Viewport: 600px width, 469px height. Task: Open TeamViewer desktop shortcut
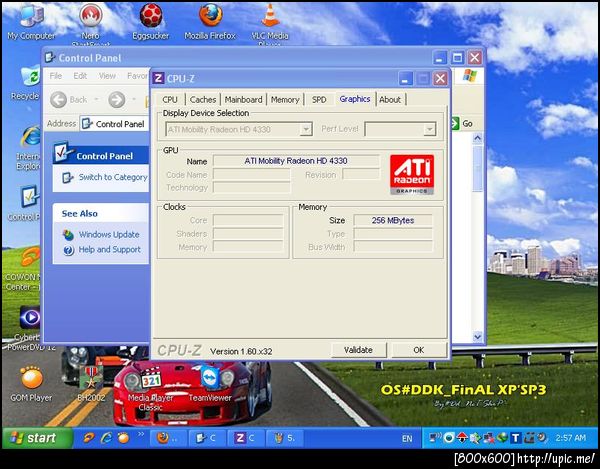click(210, 378)
